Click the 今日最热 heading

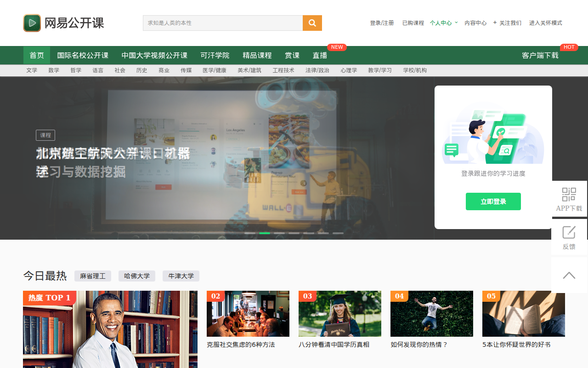[45, 276]
